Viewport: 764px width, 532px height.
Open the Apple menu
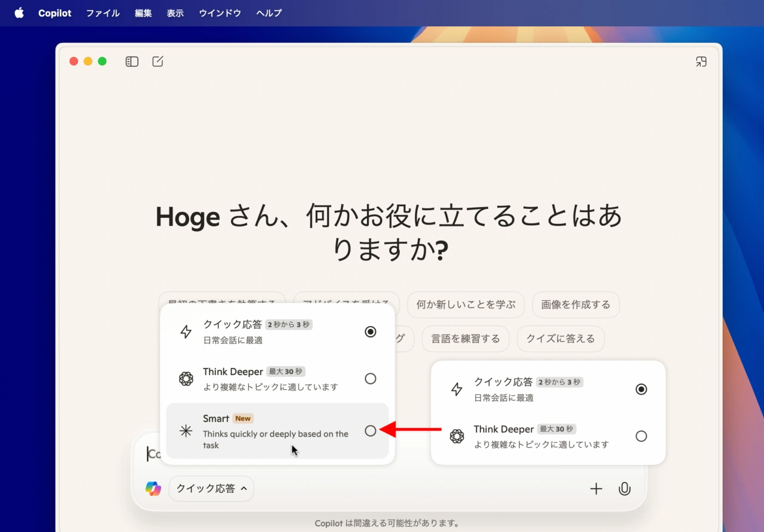click(x=19, y=13)
